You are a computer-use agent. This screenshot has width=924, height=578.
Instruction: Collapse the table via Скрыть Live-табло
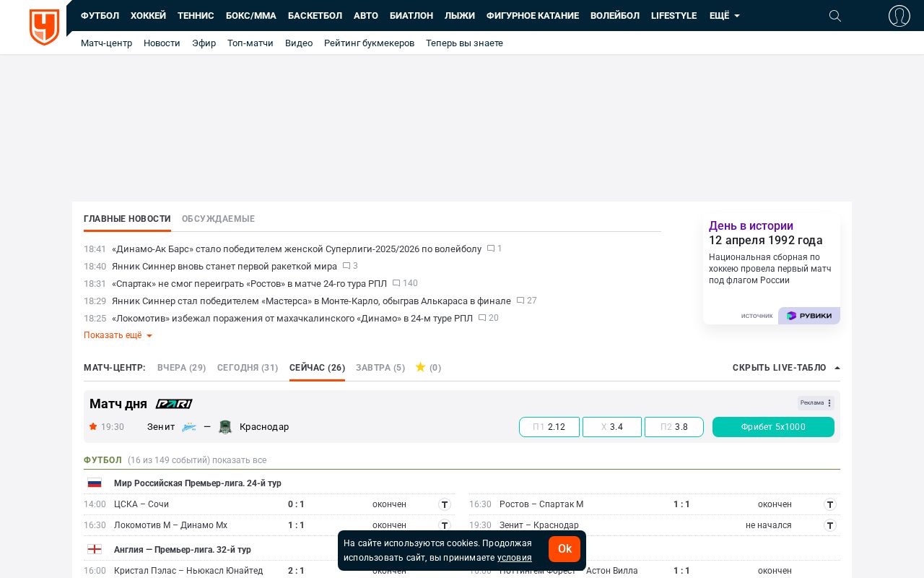point(779,368)
